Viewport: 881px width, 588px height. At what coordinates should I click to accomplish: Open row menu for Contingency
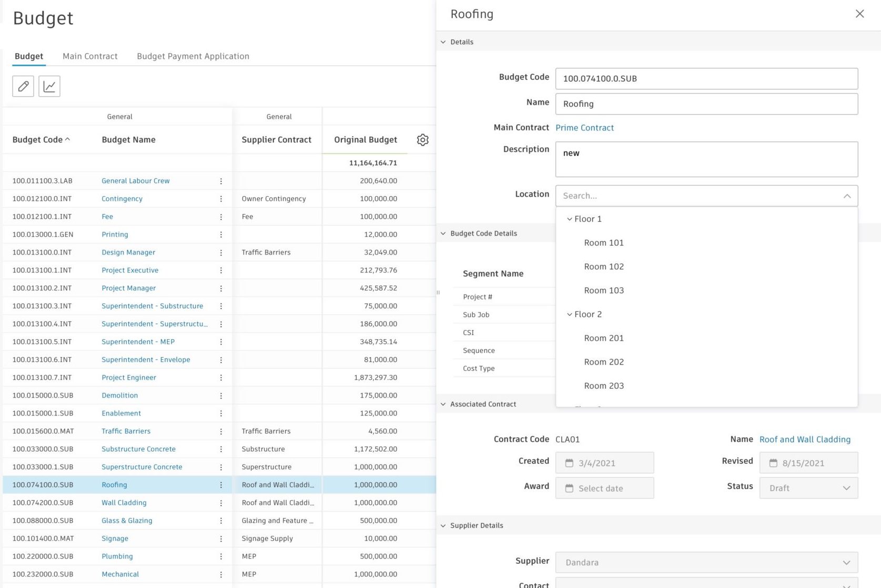pos(221,199)
